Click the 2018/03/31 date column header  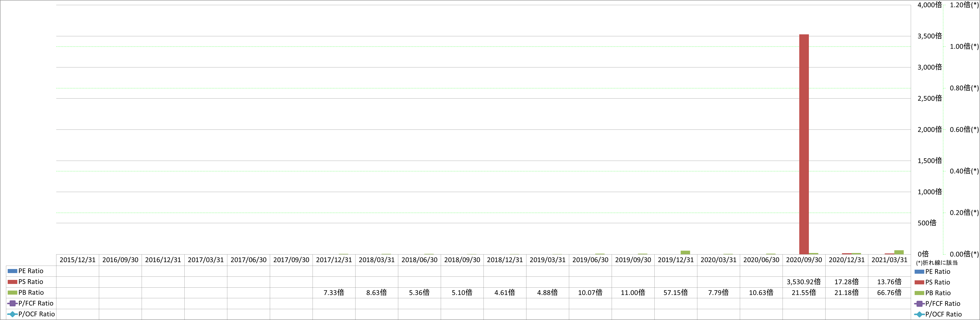377,260
